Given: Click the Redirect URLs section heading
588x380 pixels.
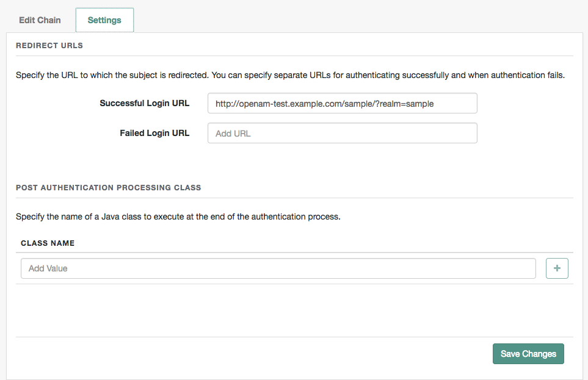Looking at the screenshot, I should pos(49,46).
